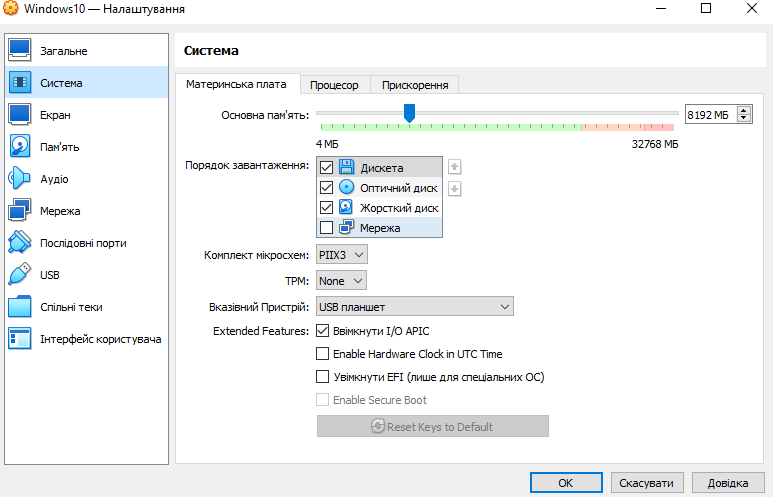This screenshot has height=497, width=773.
Task: Click the 8192 МБ memory input field
Action: (x=711, y=114)
